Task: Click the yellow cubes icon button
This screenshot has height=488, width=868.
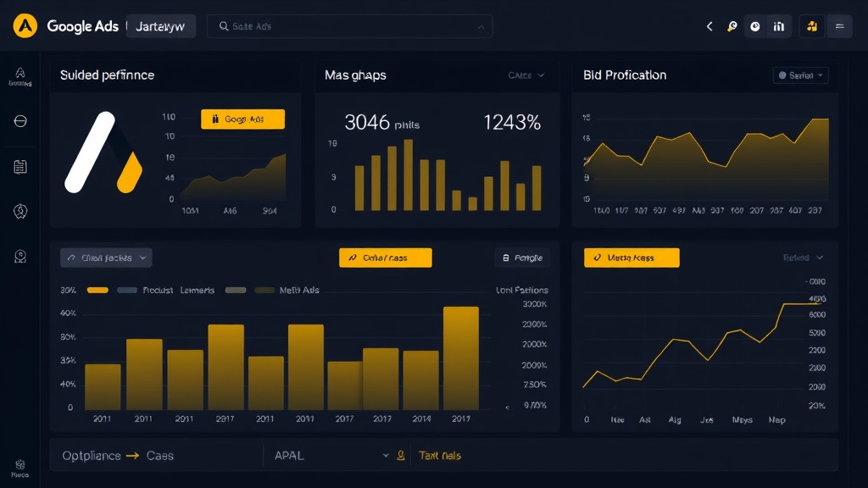Action: click(812, 26)
